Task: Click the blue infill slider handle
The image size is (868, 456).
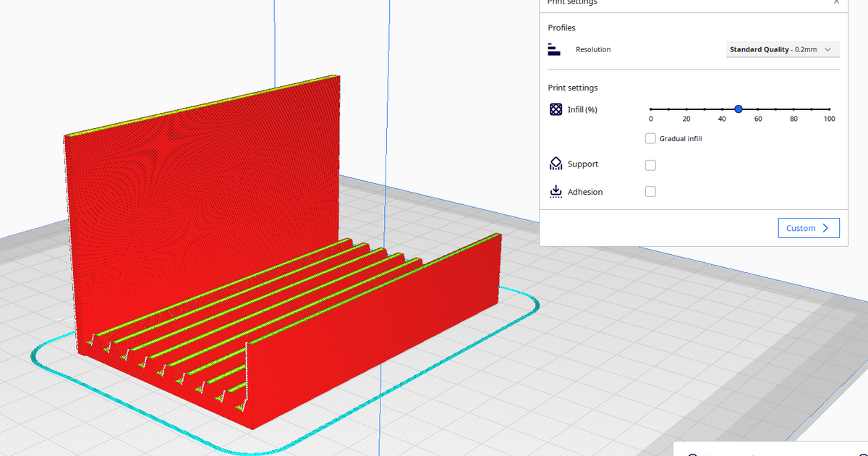Action: pyautogui.click(x=739, y=109)
